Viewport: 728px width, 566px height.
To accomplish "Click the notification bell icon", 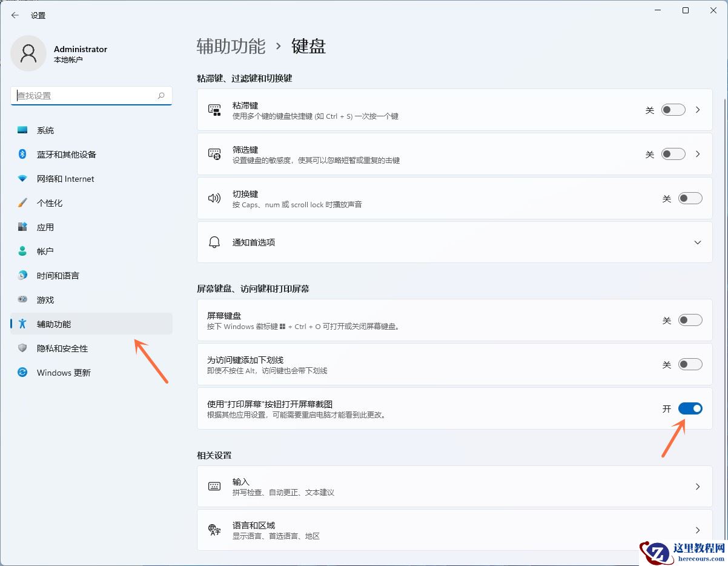I will click(x=214, y=242).
